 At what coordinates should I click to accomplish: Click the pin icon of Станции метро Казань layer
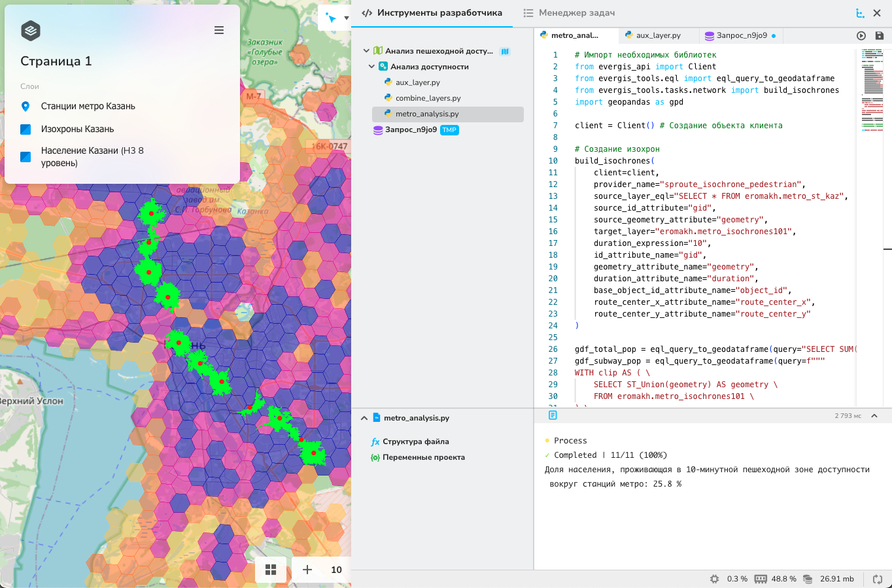pos(26,107)
